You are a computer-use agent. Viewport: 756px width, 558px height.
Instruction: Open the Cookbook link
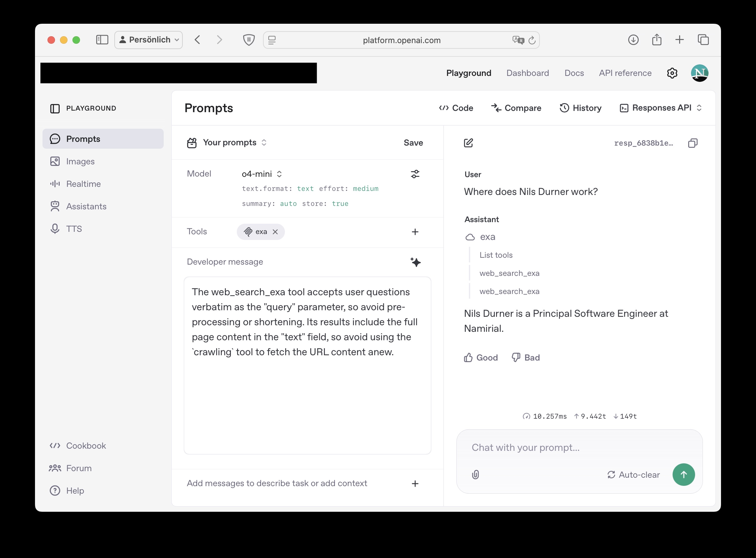[x=78, y=446]
